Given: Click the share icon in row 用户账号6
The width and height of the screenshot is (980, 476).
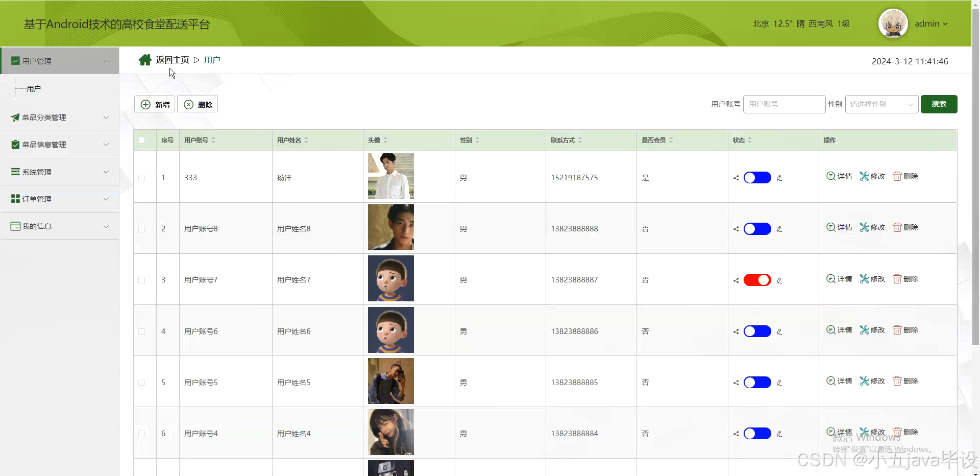Looking at the screenshot, I should tap(736, 331).
